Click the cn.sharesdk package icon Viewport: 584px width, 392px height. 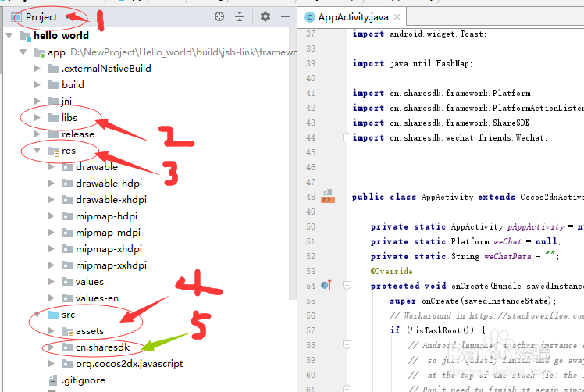point(67,347)
